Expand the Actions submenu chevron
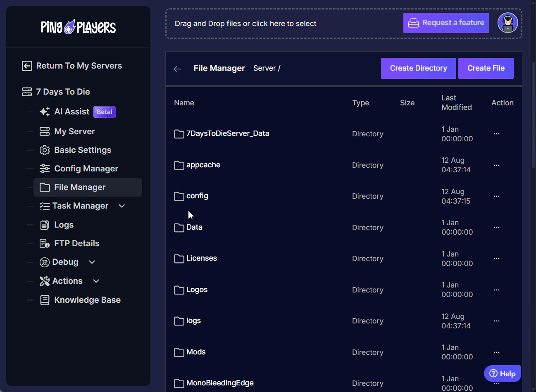536x392 pixels. coord(96,281)
